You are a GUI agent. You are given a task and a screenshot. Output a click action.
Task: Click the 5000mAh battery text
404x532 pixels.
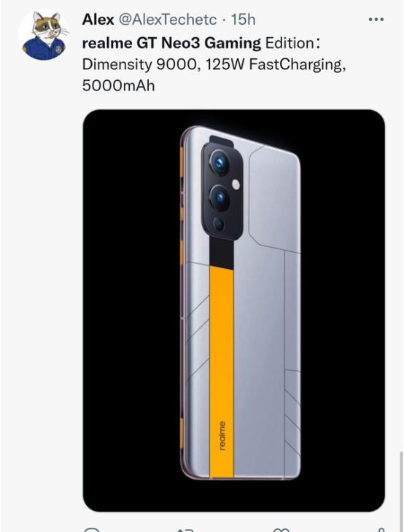[x=118, y=86]
